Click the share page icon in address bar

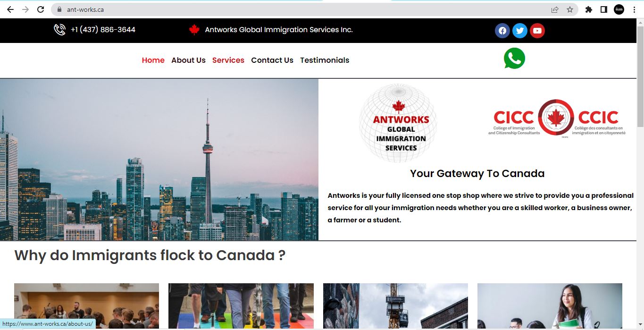[x=555, y=9]
